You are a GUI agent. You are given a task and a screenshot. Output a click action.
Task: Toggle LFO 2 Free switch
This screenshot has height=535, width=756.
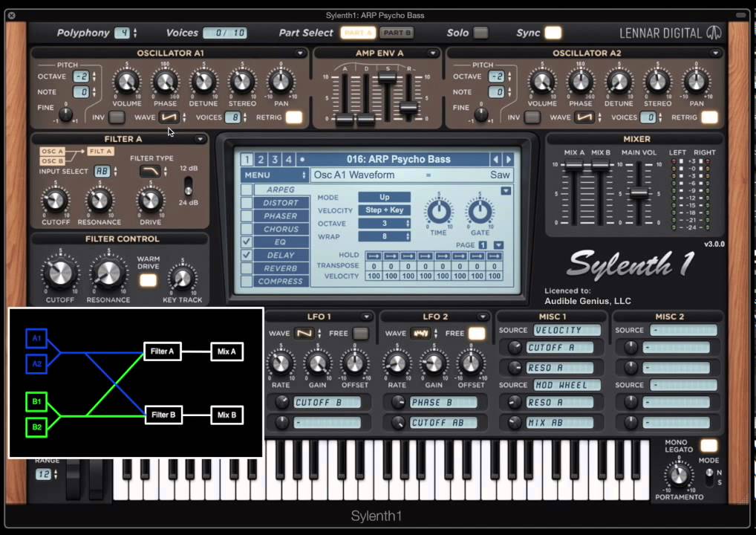(x=476, y=333)
